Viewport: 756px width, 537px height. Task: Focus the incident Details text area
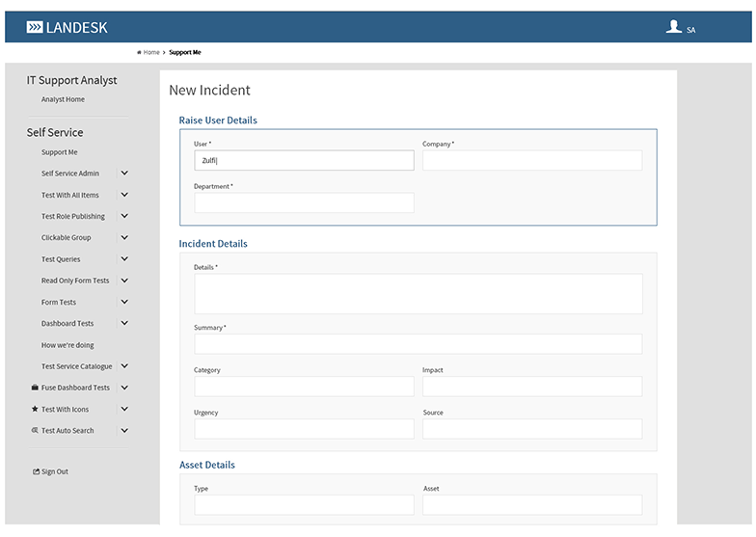click(x=418, y=293)
